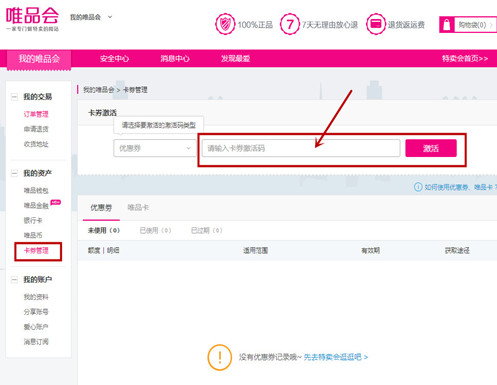Click the orange exclamation warning icon
497x385 pixels.
[220, 357]
